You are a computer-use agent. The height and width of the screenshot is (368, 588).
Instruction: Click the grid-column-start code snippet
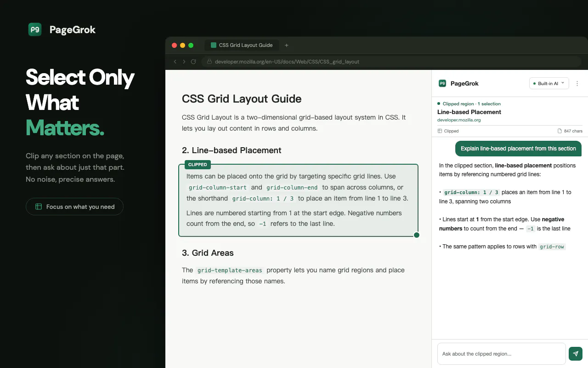click(218, 188)
